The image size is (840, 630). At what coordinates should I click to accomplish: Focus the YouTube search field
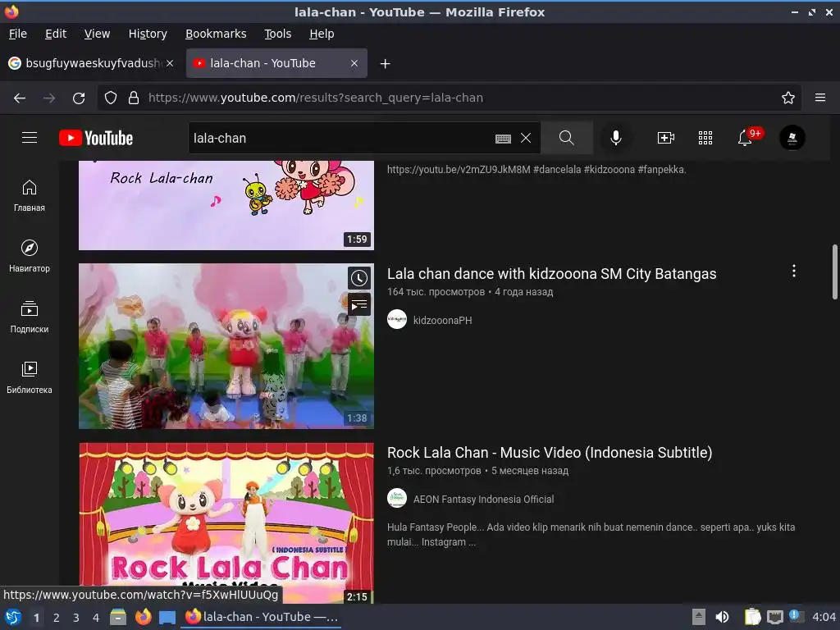(340, 138)
